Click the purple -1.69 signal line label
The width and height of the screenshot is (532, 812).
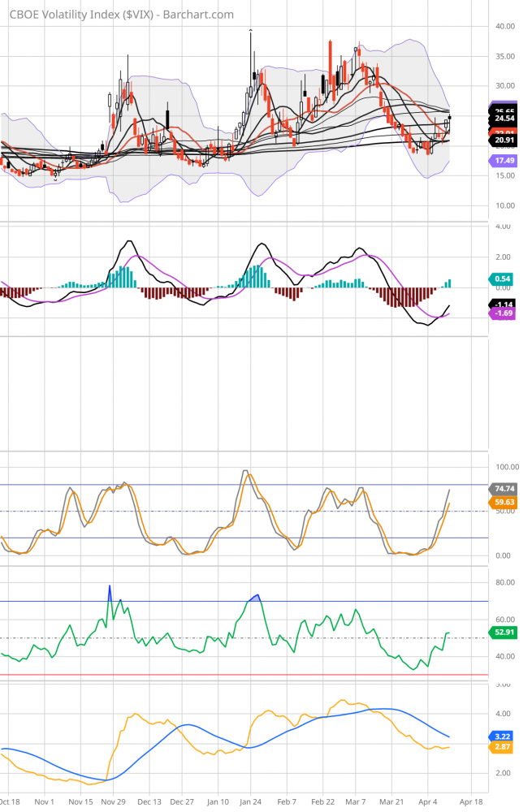point(505,313)
